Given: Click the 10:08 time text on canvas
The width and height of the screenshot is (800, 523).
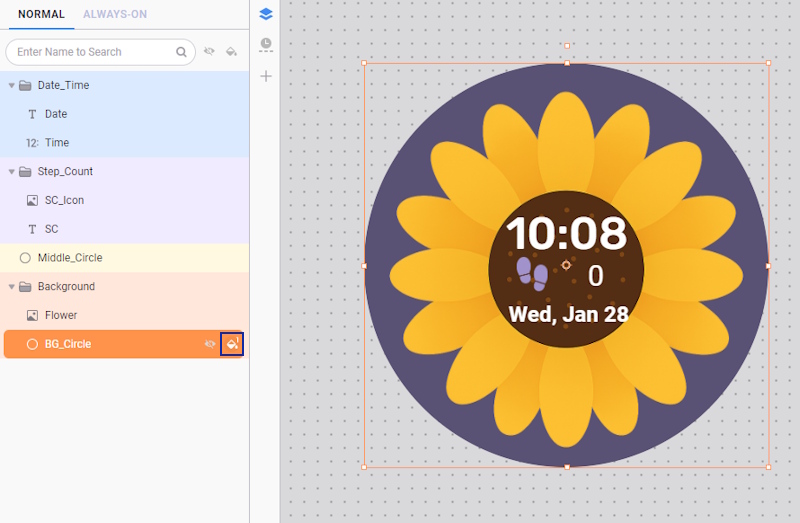Looking at the screenshot, I should 566,233.
